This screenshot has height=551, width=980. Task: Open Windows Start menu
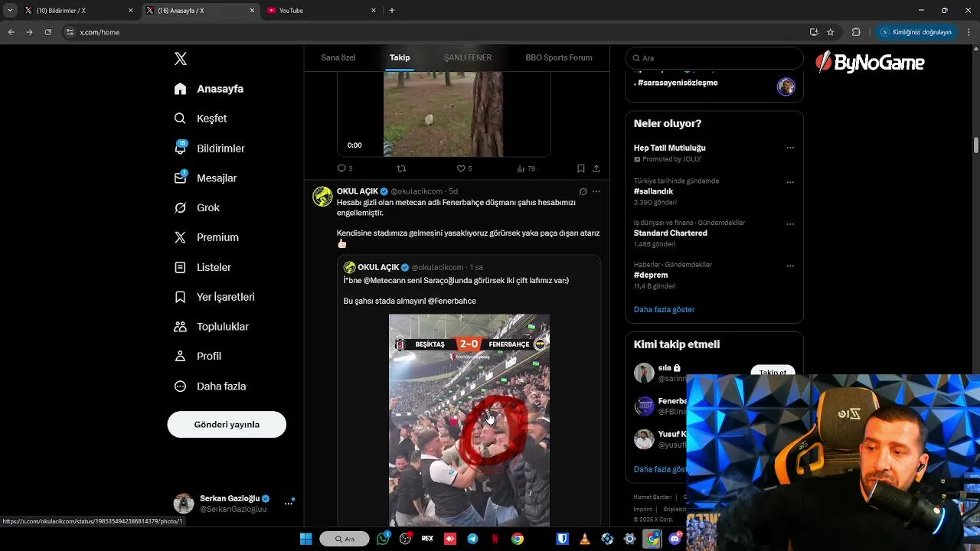(305, 539)
